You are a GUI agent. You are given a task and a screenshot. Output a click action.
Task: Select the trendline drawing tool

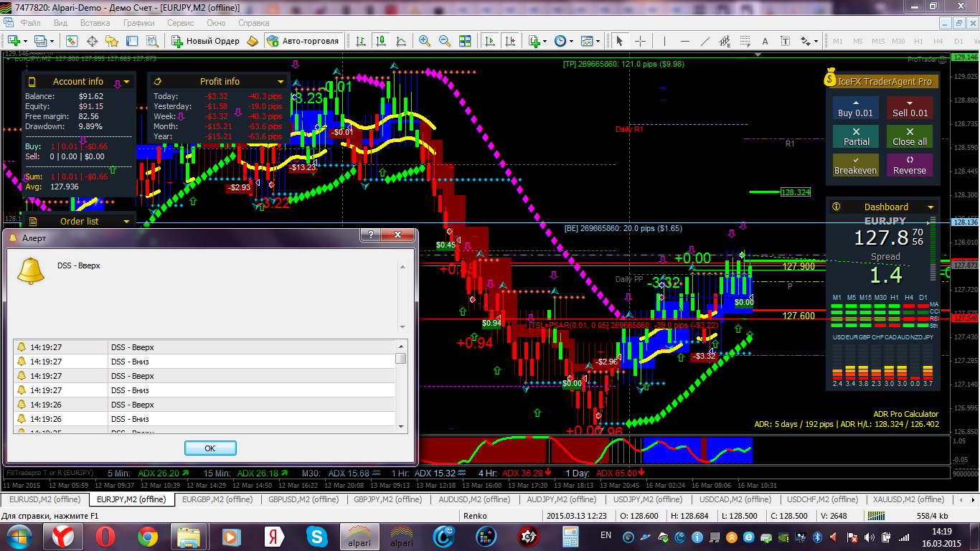tap(705, 41)
